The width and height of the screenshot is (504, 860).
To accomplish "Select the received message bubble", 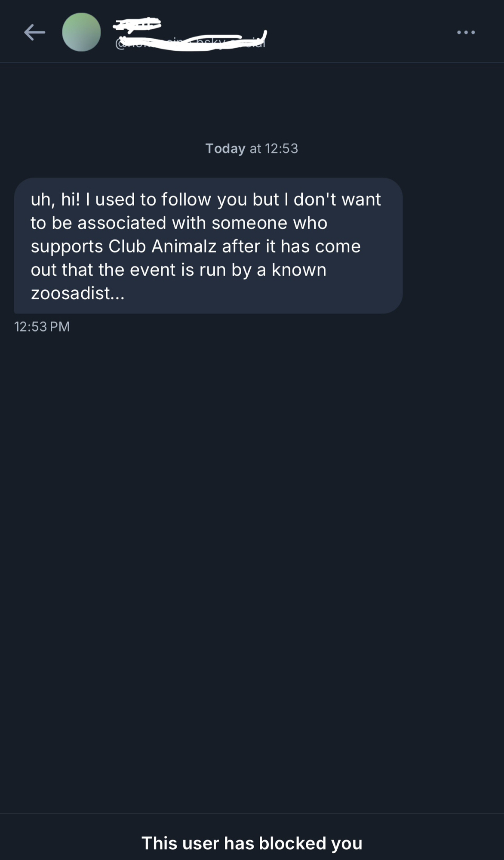I will click(x=208, y=246).
